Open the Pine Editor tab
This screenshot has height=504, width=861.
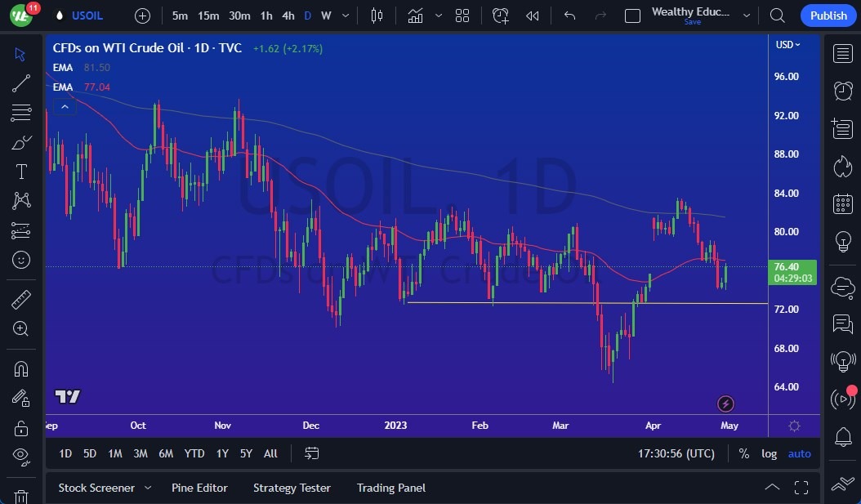pos(199,488)
